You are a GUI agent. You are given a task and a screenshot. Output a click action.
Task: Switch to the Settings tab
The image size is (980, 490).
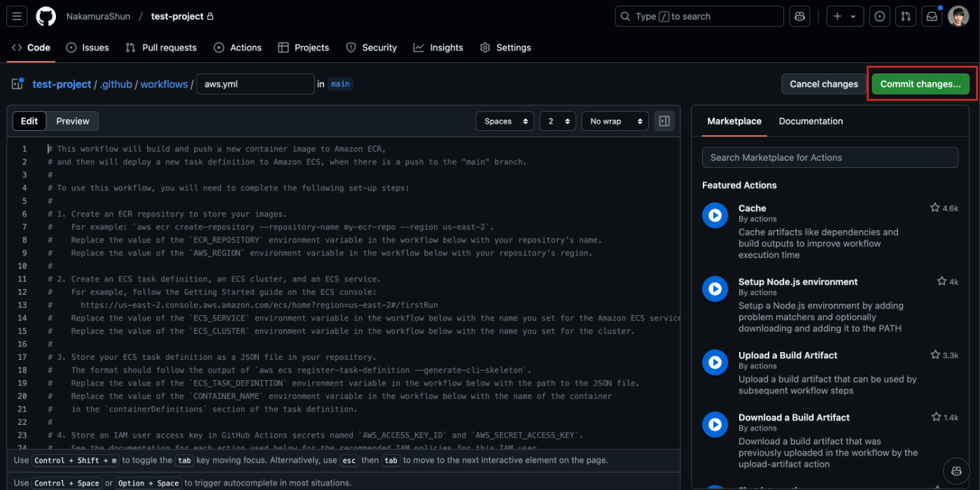(505, 48)
